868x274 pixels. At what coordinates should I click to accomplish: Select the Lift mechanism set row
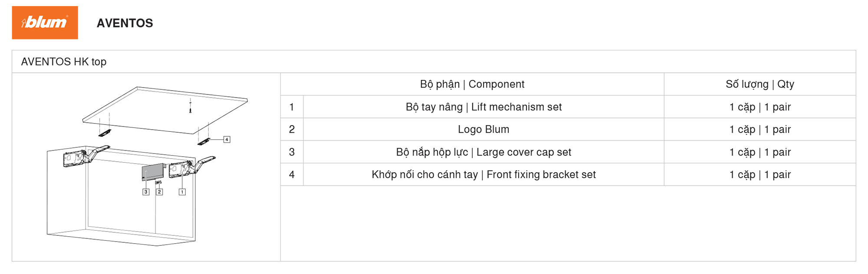tap(568, 107)
